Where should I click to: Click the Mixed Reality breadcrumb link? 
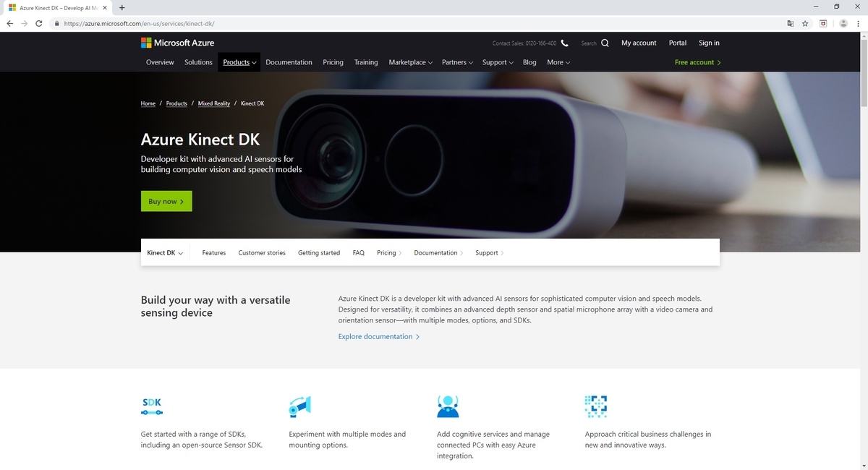click(x=214, y=103)
